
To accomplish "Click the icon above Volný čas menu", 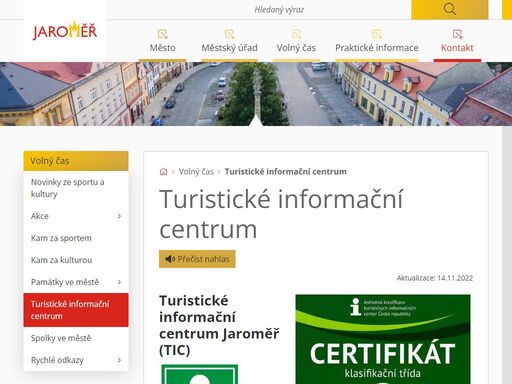I will click(296, 34).
